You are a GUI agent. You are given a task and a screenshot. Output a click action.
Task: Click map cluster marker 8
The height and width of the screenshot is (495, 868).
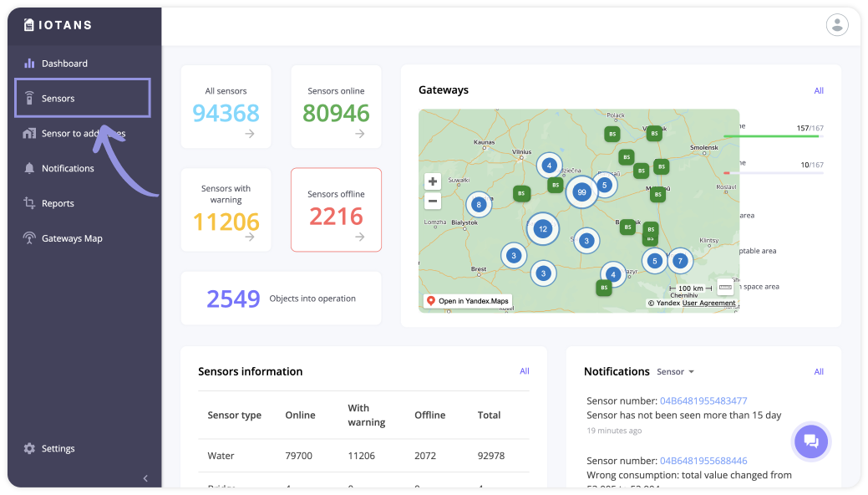(x=479, y=205)
